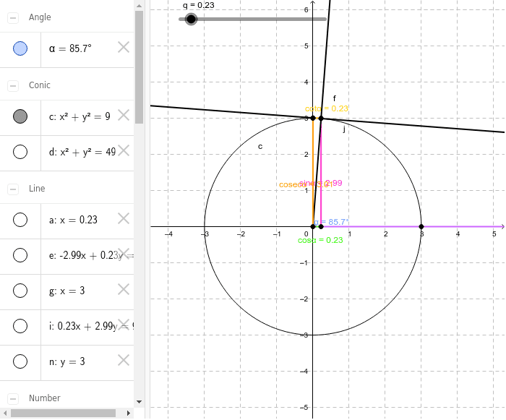Select the g: x = 3 equation
The width and height of the screenshot is (506, 420).
(x=67, y=291)
